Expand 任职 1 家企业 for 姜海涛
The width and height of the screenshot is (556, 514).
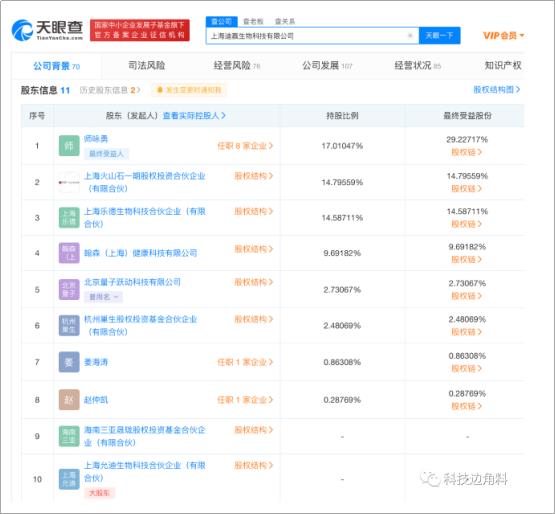pos(245,362)
